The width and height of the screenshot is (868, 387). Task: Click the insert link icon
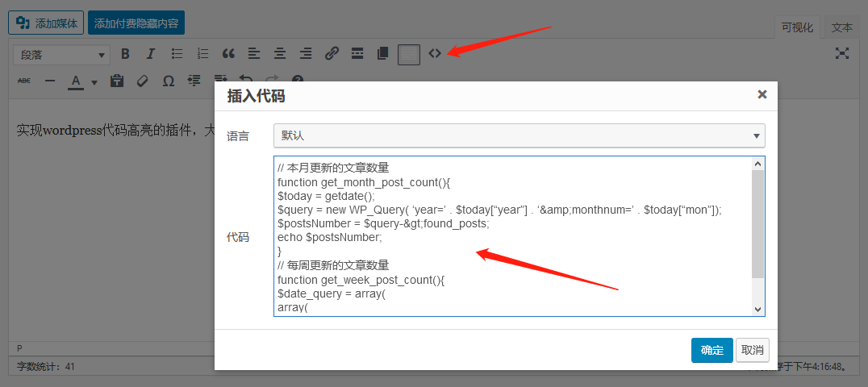[x=332, y=54]
